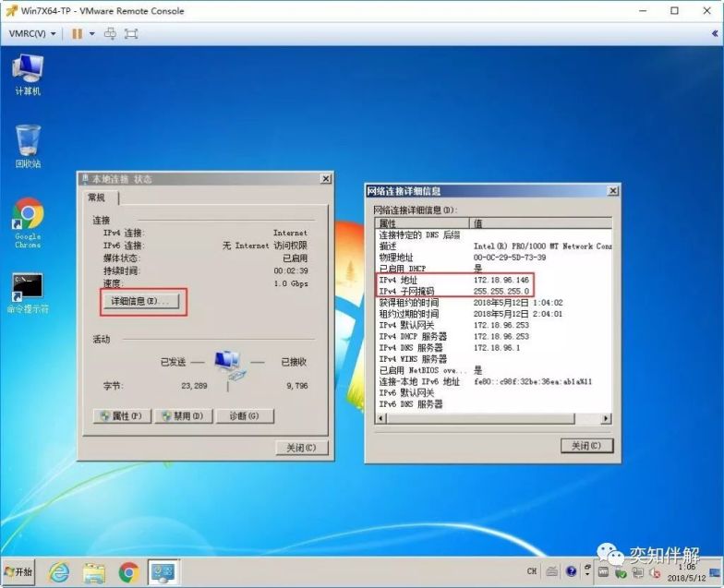Click the CH language indicator

coord(532,571)
